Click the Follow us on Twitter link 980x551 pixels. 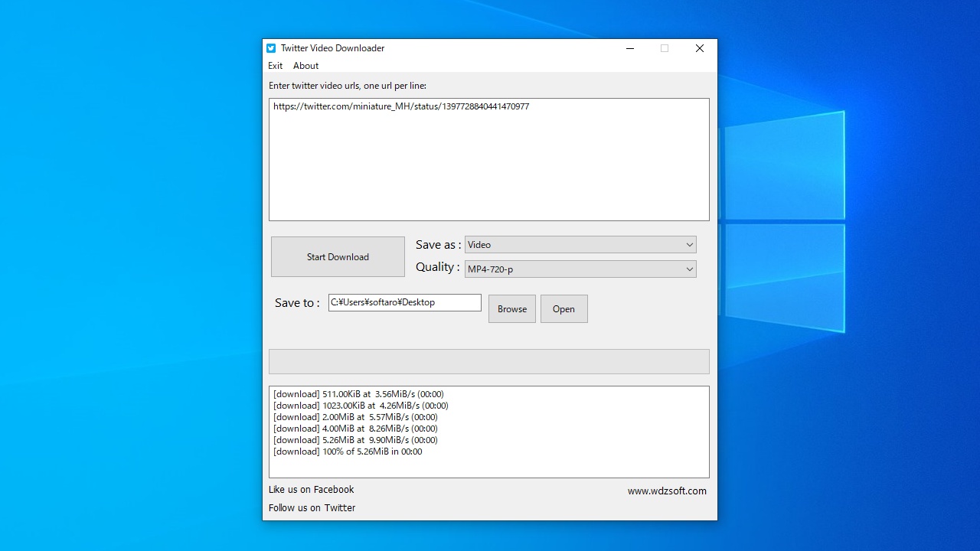[312, 508]
